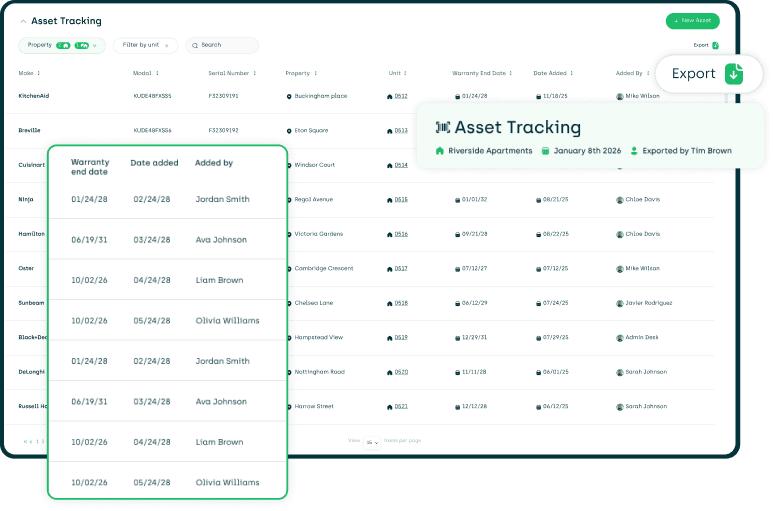
Task: Collapse the Asset Tracking section chevron
Action: coord(23,21)
